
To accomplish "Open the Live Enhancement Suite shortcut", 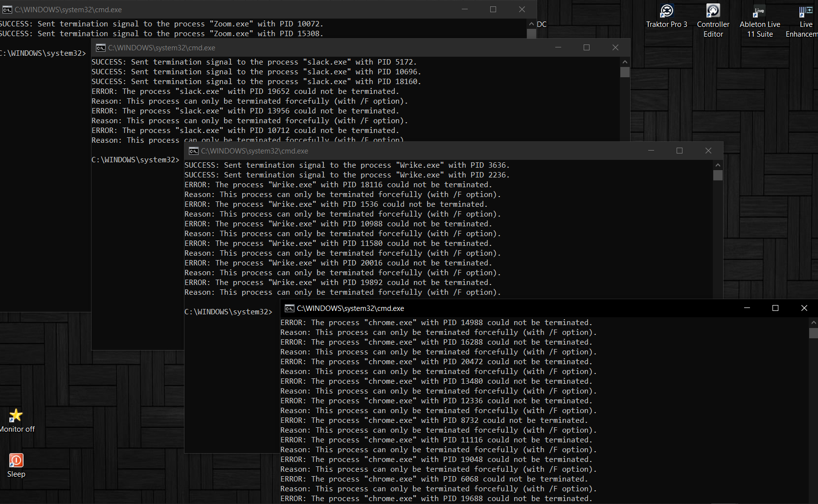I will (x=805, y=11).
